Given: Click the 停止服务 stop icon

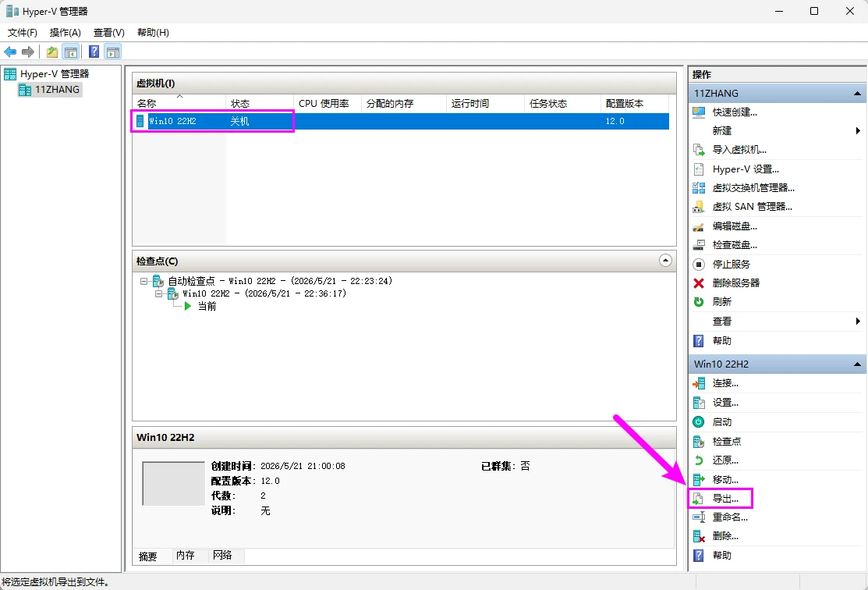Looking at the screenshot, I should click(699, 265).
